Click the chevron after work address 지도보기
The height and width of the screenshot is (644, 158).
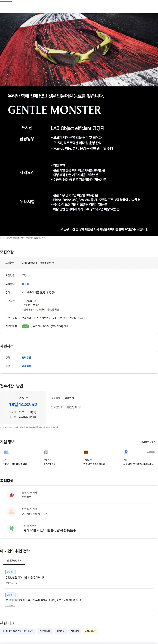click(x=87, y=318)
